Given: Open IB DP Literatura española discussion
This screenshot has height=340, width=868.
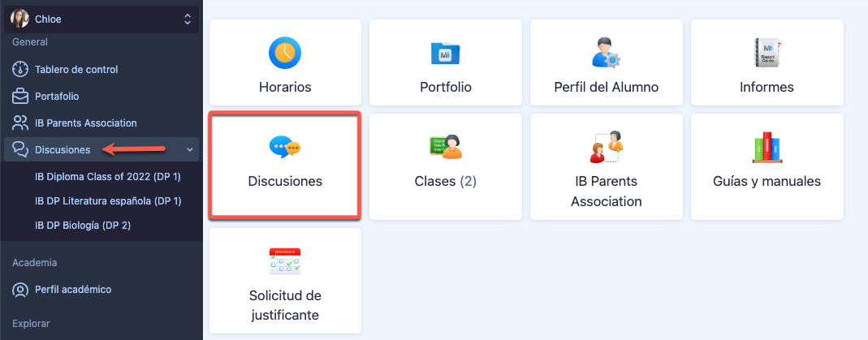Looking at the screenshot, I should click(x=107, y=200).
